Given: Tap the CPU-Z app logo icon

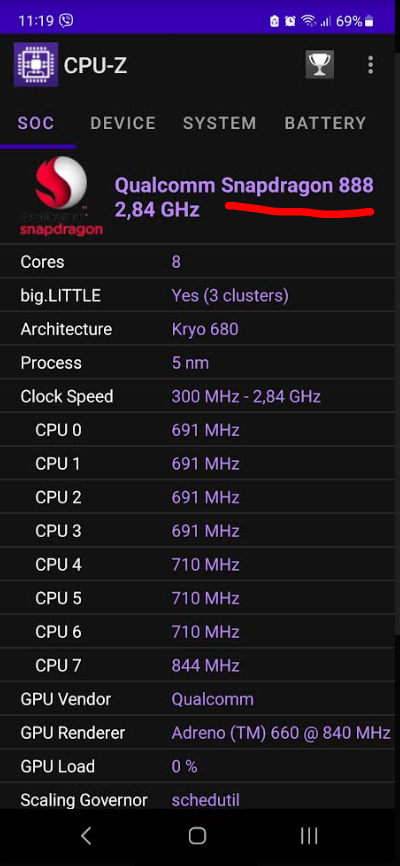Looking at the screenshot, I should 36,65.
